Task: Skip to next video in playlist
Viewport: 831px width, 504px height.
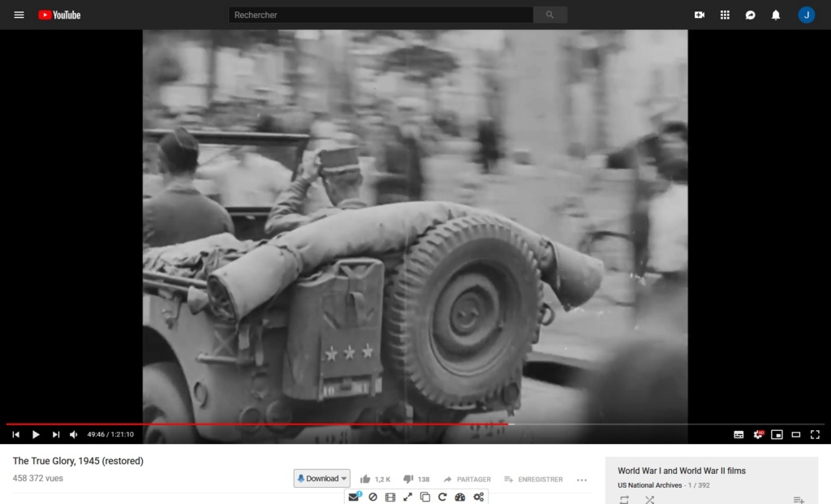Action: pyautogui.click(x=56, y=434)
